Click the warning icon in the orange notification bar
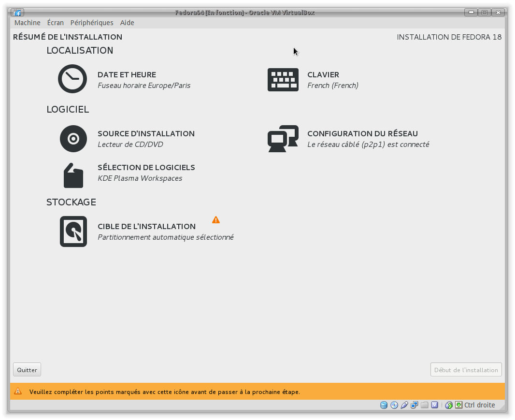The image size is (515, 420). coord(18,391)
